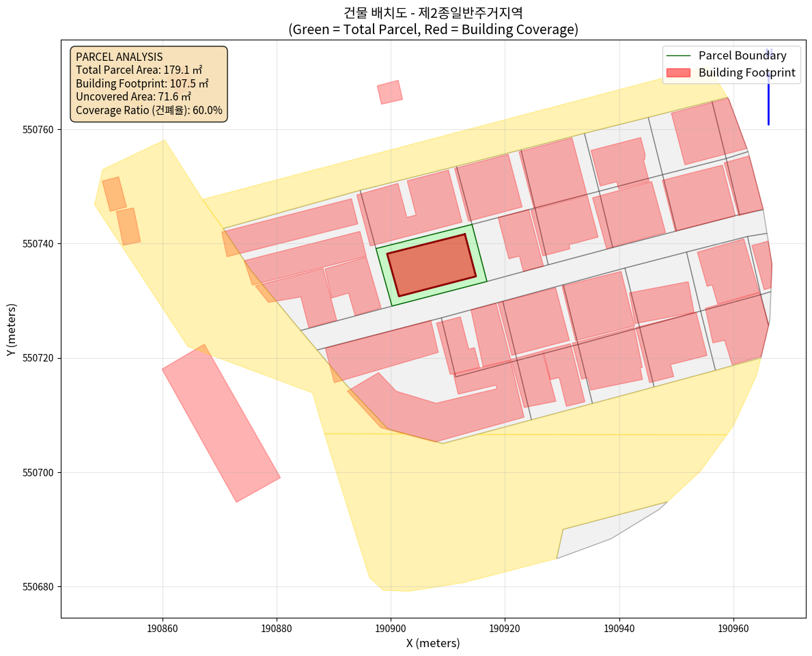This screenshot has height=656, width=812.
Task: Select the Total Parcel Area 179.1 ㎡ line
Action: pos(139,70)
